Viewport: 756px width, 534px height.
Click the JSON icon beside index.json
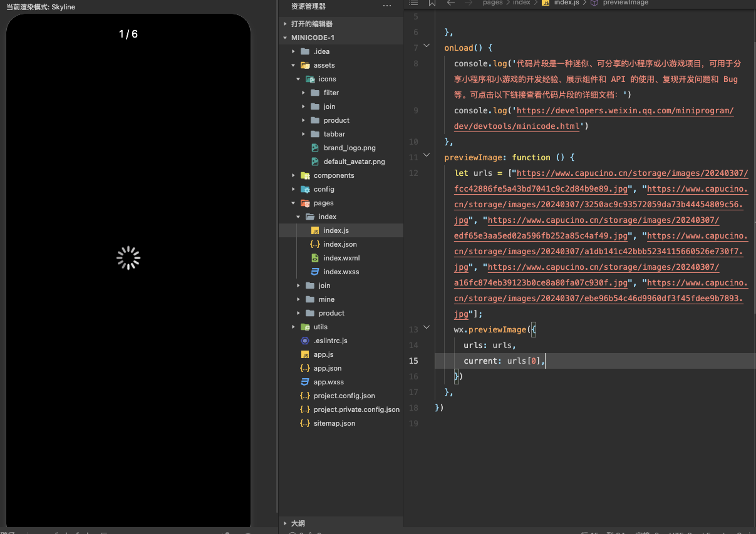(x=315, y=244)
